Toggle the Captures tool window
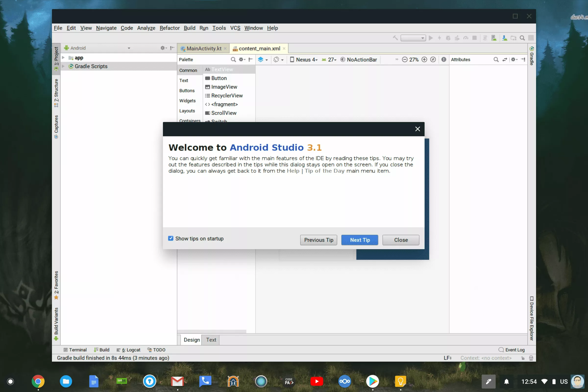The height and width of the screenshot is (392, 588). point(56,126)
